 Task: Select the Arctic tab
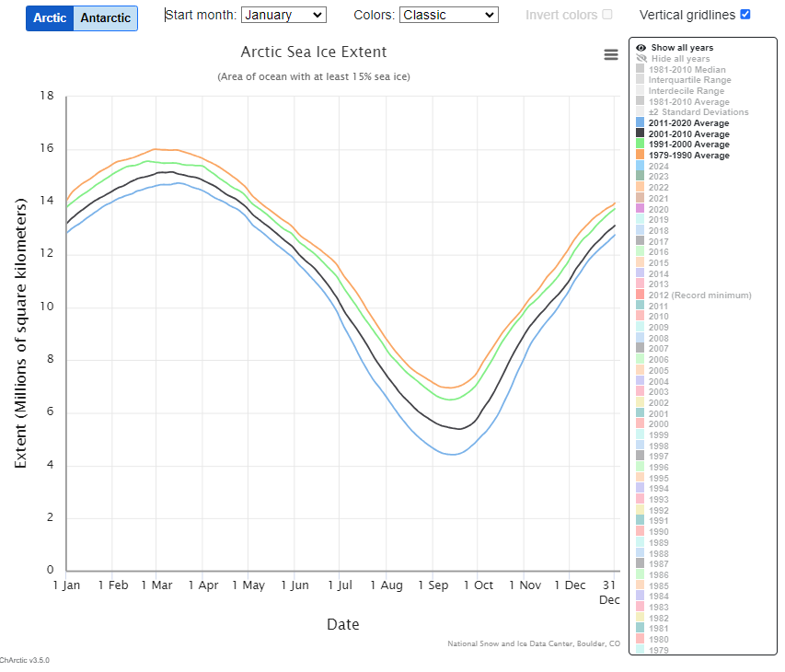50,18
